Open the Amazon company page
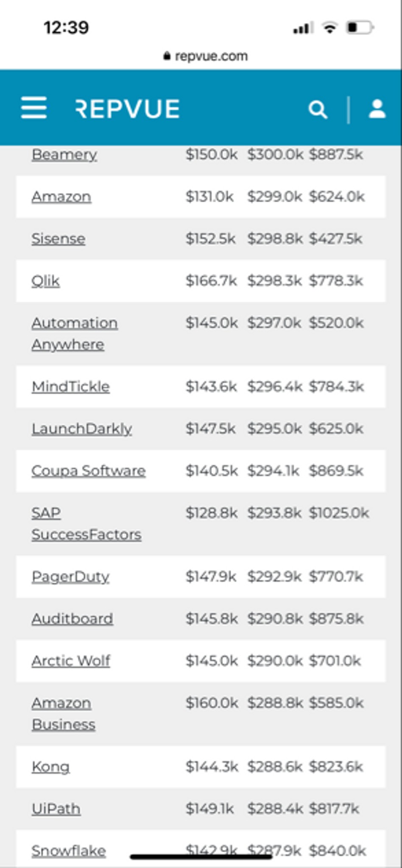The height and width of the screenshot is (868, 402). tap(61, 196)
